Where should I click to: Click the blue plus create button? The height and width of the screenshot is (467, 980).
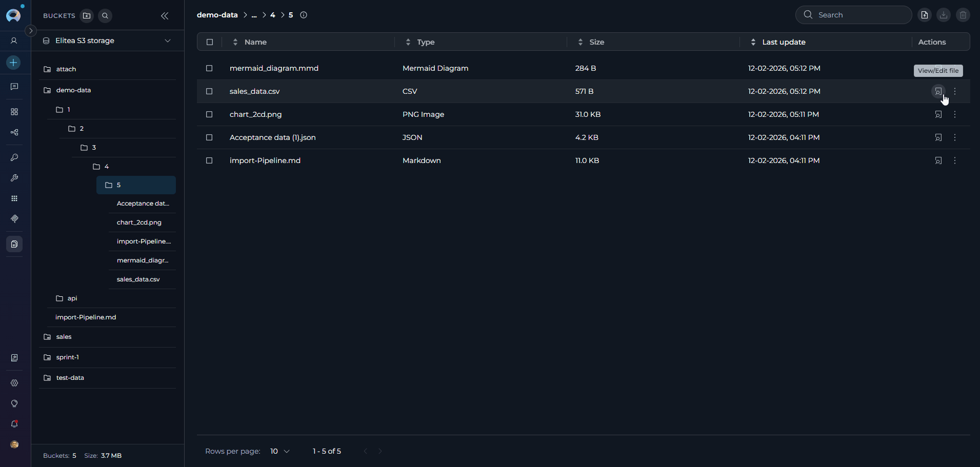(14, 63)
